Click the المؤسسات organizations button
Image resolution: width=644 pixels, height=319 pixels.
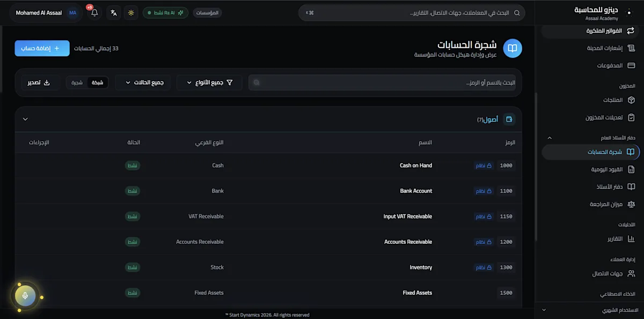tap(207, 13)
